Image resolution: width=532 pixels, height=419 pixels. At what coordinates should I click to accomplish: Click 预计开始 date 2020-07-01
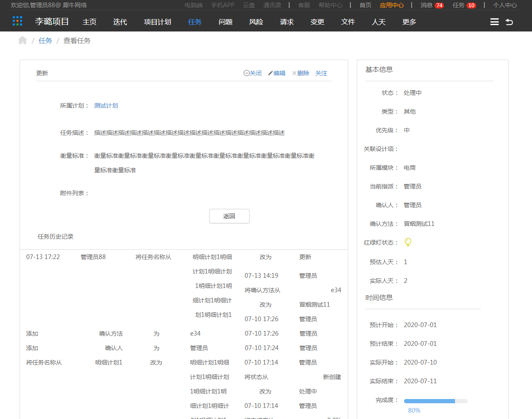(420, 325)
